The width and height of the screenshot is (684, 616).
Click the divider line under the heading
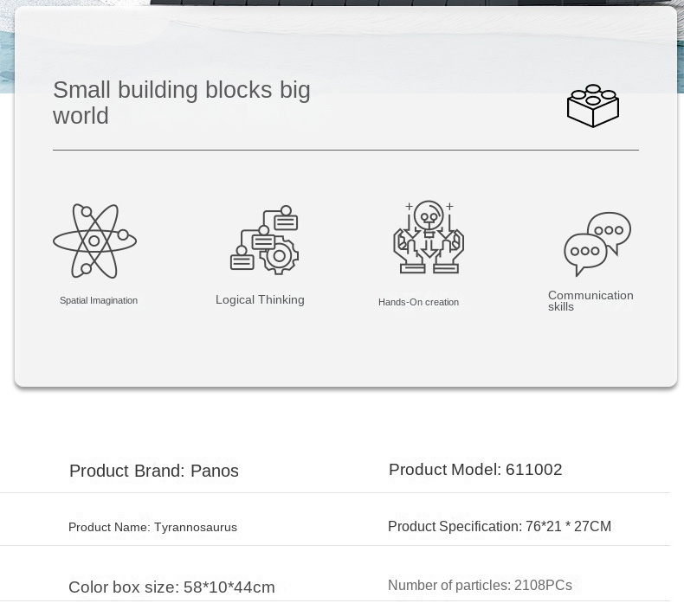[345, 151]
